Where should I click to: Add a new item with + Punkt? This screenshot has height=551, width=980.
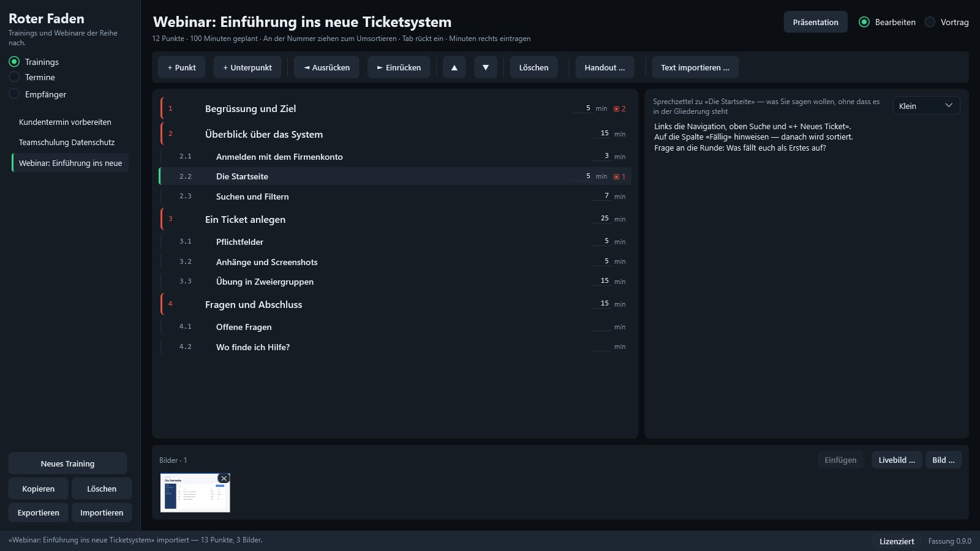pyautogui.click(x=182, y=67)
